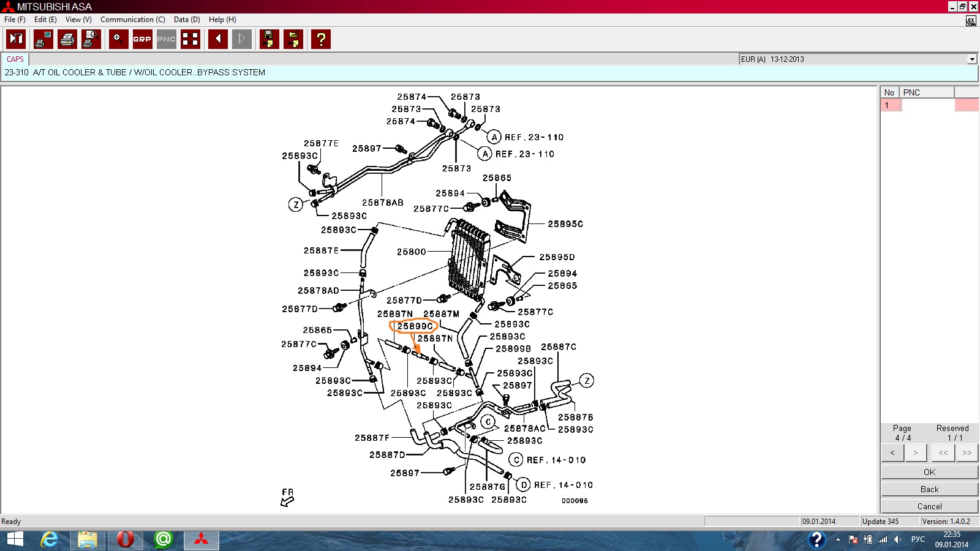Open the Windows Start button
This screenshot has height=551, width=980.
pyautogui.click(x=15, y=539)
